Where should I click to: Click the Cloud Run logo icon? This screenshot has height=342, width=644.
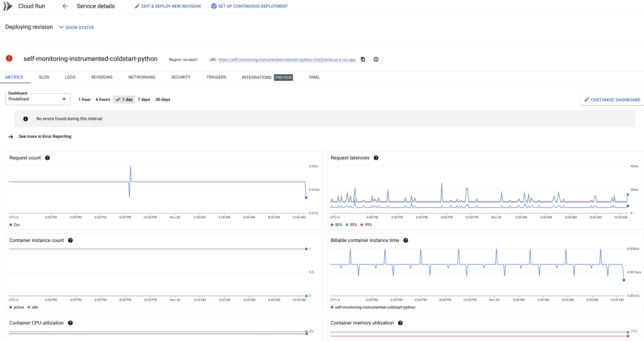8,6
